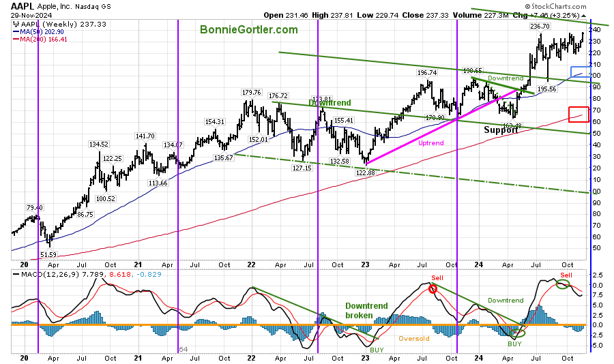Select the MA(50) 202.90 legend entry
Viewport: 614px width, 364px height.
click(x=38, y=32)
